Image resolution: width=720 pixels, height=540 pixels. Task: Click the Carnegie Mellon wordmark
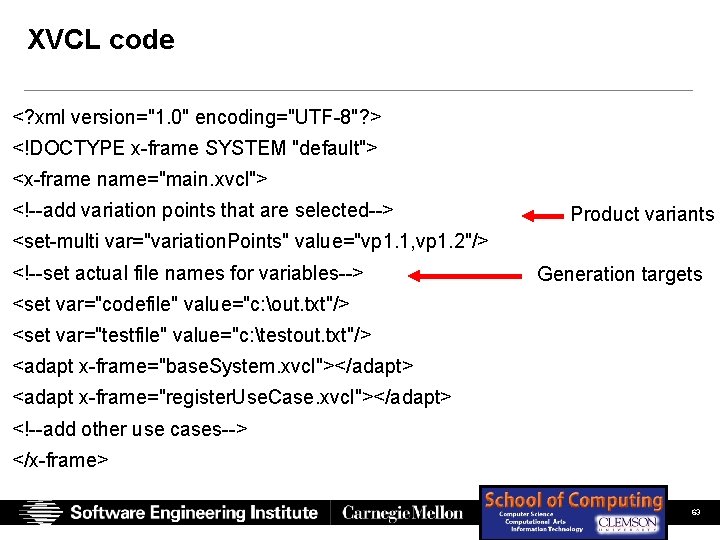point(403,513)
